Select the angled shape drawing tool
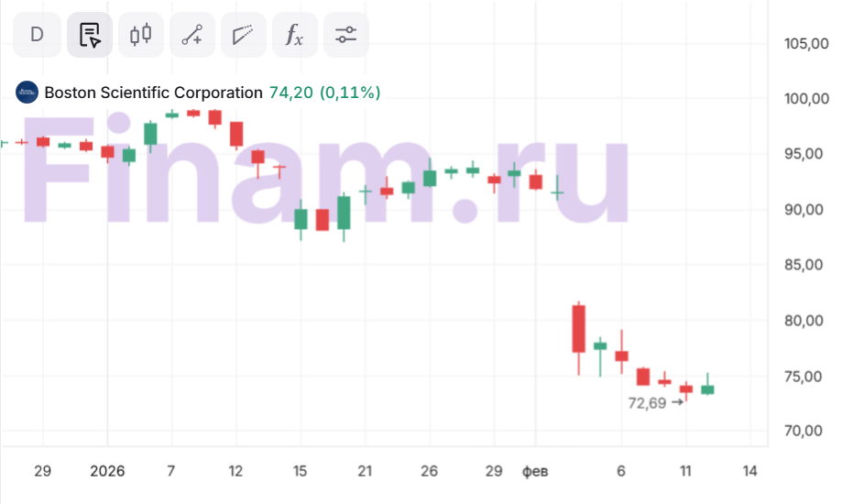 tap(243, 35)
